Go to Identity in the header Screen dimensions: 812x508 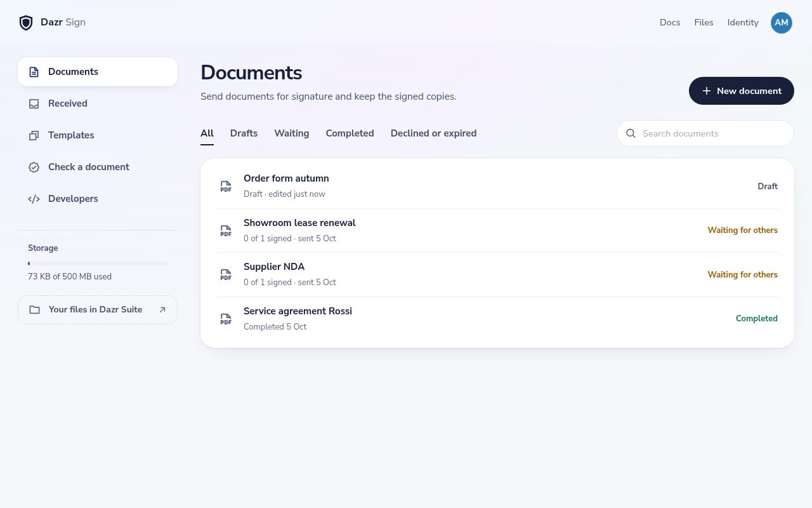tap(743, 23)
